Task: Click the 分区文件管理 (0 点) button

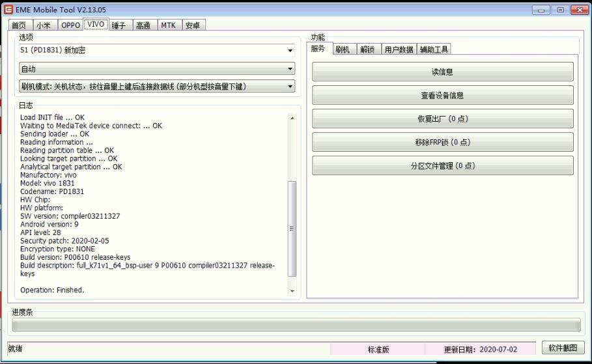Action: click(442, 165)
